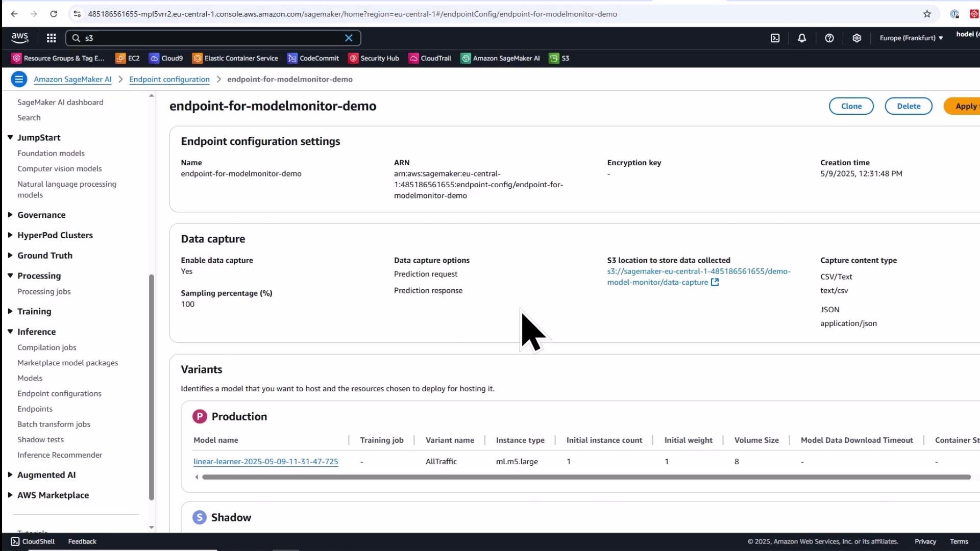Open the help question mark icon

829,38
